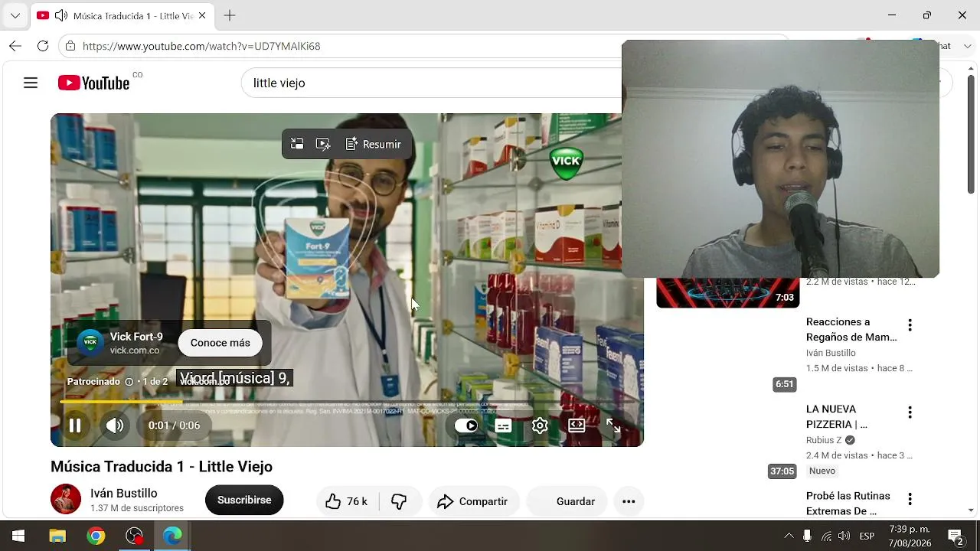
Task: Open Probé las Rutinas Extremas video
Action: (848, 503)
